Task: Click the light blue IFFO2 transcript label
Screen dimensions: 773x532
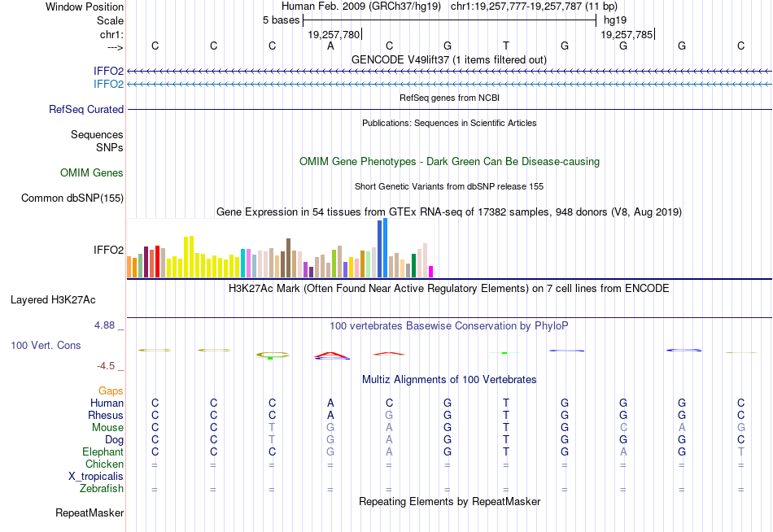Action: [x=108, y=84]
